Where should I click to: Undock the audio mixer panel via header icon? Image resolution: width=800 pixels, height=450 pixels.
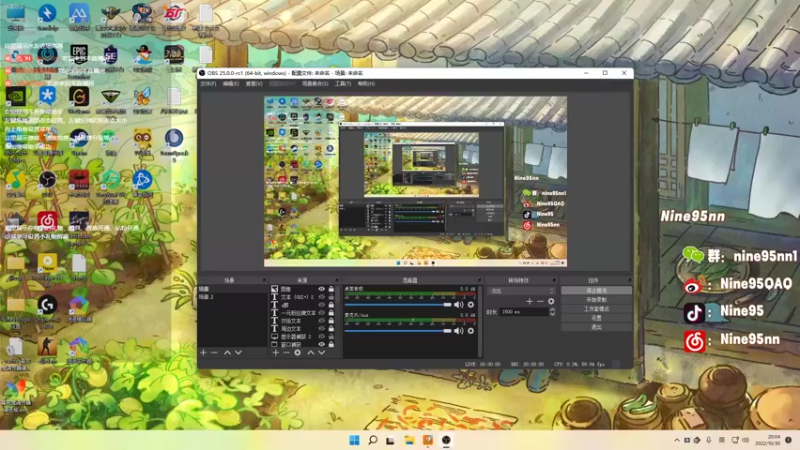(479, 280)
